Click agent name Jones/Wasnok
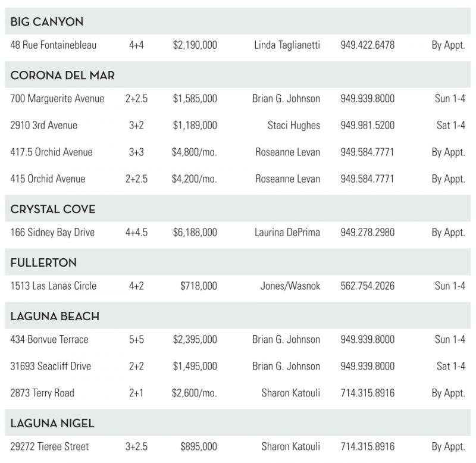The height and width of the screenshot is (463, 476). (290, 286)
